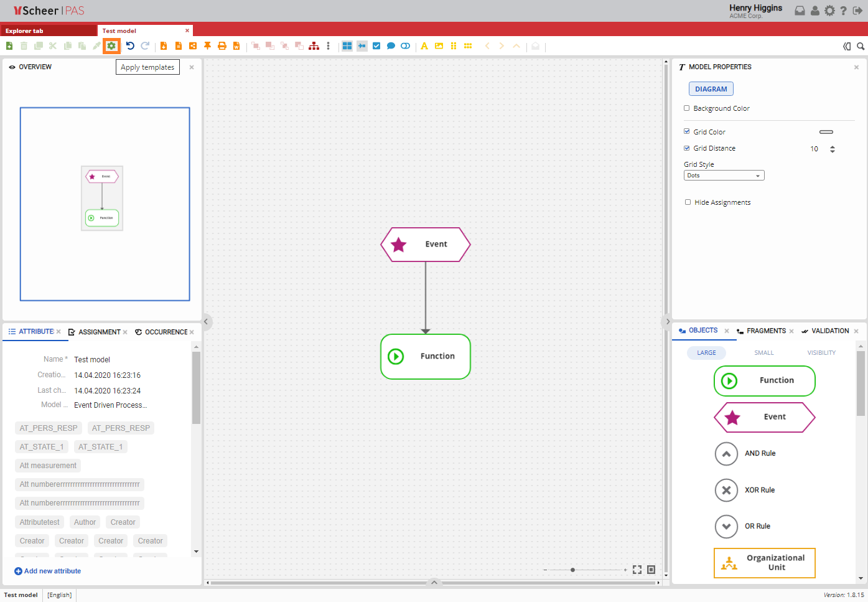Check the Hide Assignments checkbox

(688, 202)
